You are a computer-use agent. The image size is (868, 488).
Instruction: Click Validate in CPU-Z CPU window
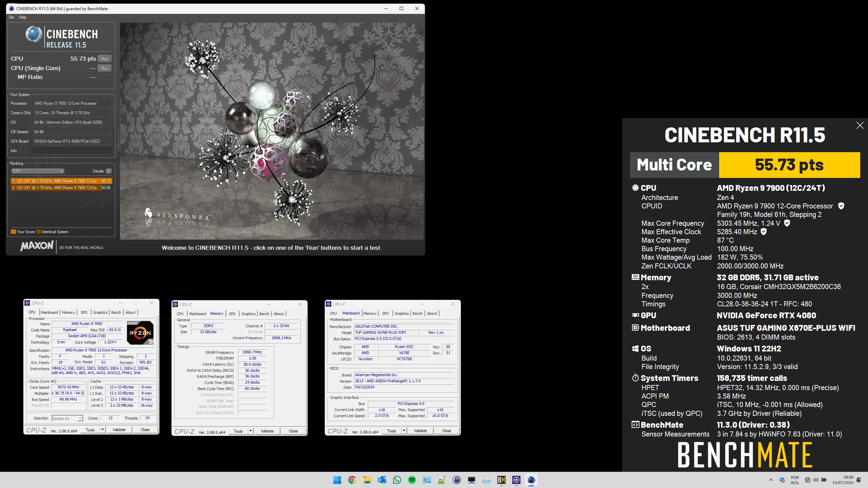point(119,430)
